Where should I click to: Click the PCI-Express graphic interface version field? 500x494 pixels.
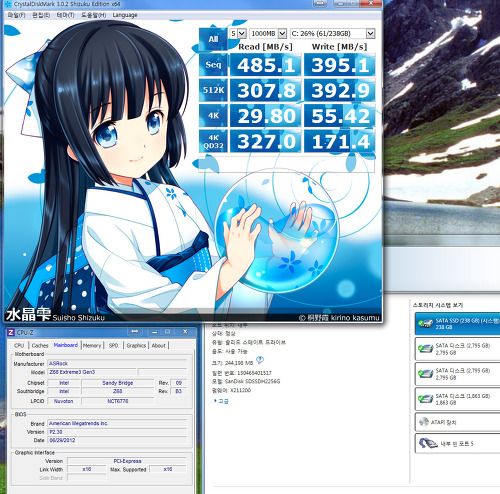[127, 461]
